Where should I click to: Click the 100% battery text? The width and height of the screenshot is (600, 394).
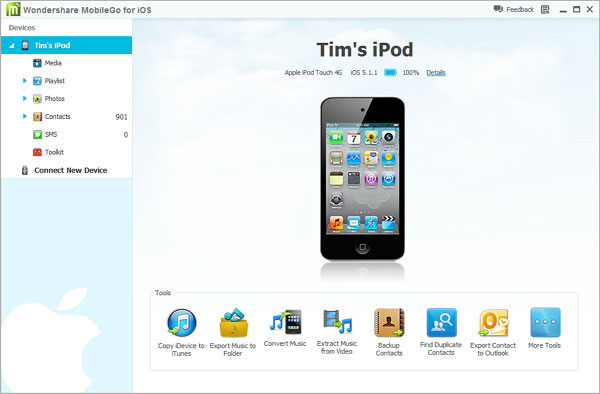pyautogui.click(x=411, y=72)
